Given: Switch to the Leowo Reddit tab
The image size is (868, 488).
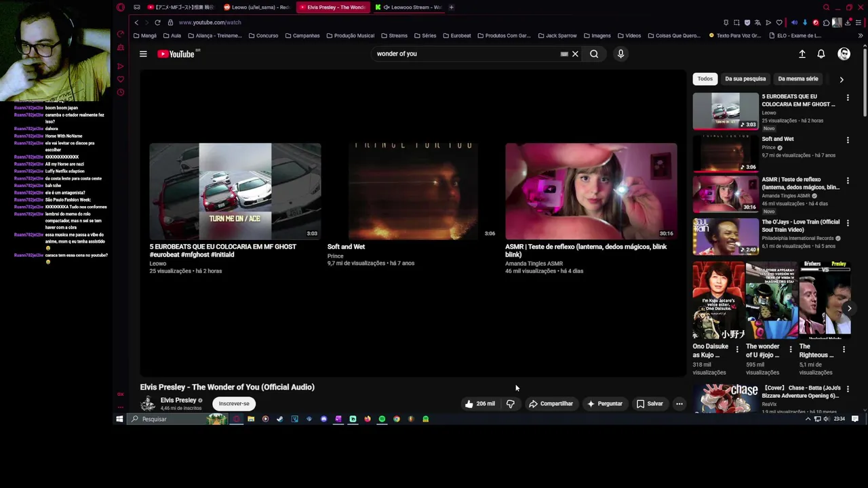Looking at the screenshot, I should 258,7.
